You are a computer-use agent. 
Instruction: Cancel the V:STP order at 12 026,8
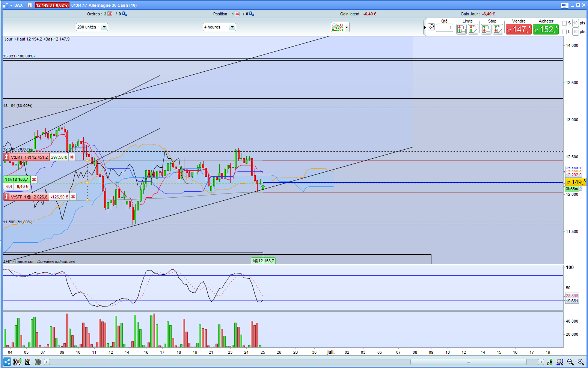click(x=73, y=197)
